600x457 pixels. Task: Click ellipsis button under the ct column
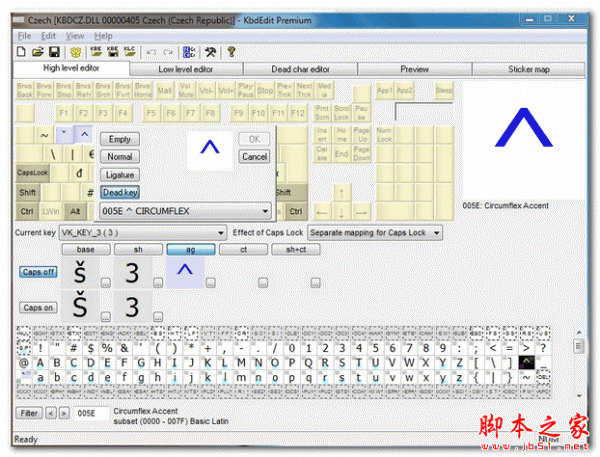pyautogui.click(x=262, y=283)
